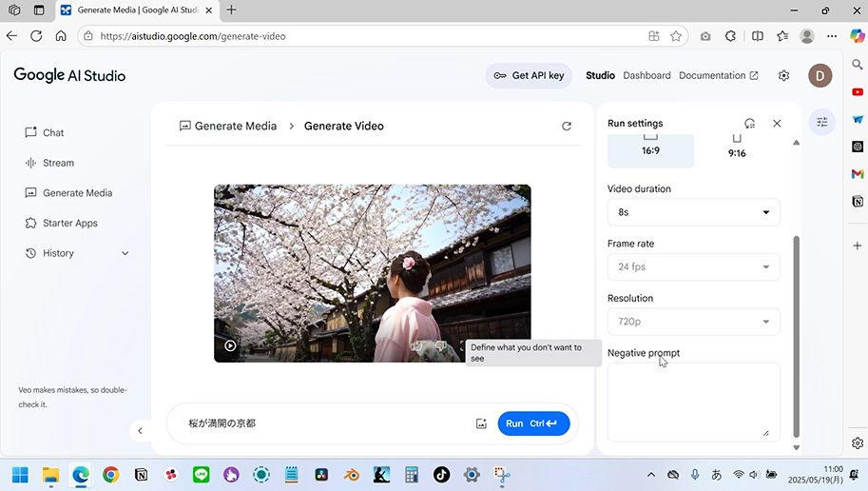Close the Run settings panel
The image size is (868, 491).
pyautogui.click(x=777, y=124)
